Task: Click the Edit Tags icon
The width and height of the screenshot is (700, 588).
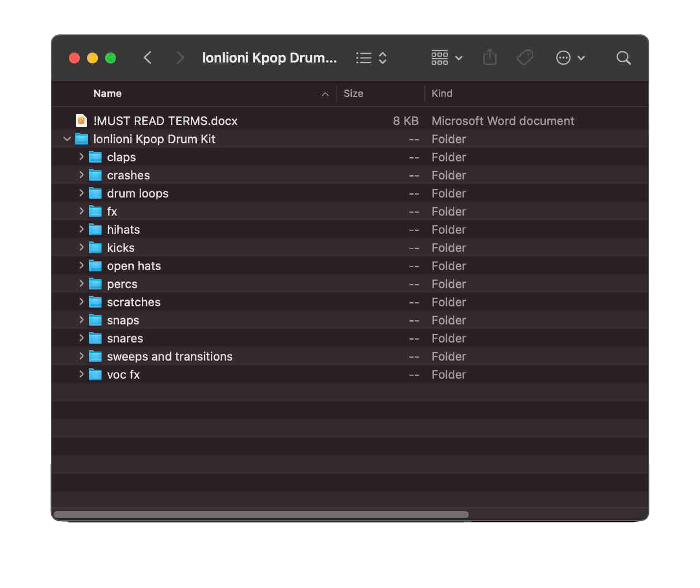Action: pos(525,58)
